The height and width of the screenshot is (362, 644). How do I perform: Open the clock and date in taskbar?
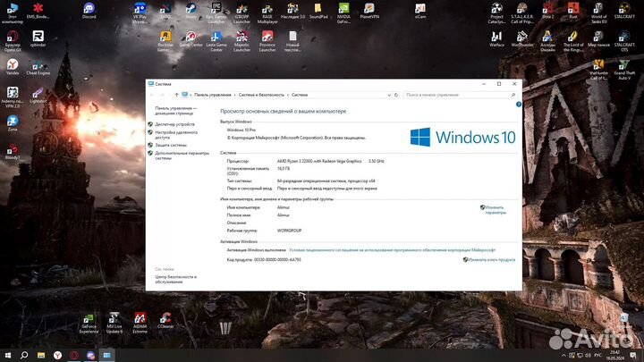614,356
